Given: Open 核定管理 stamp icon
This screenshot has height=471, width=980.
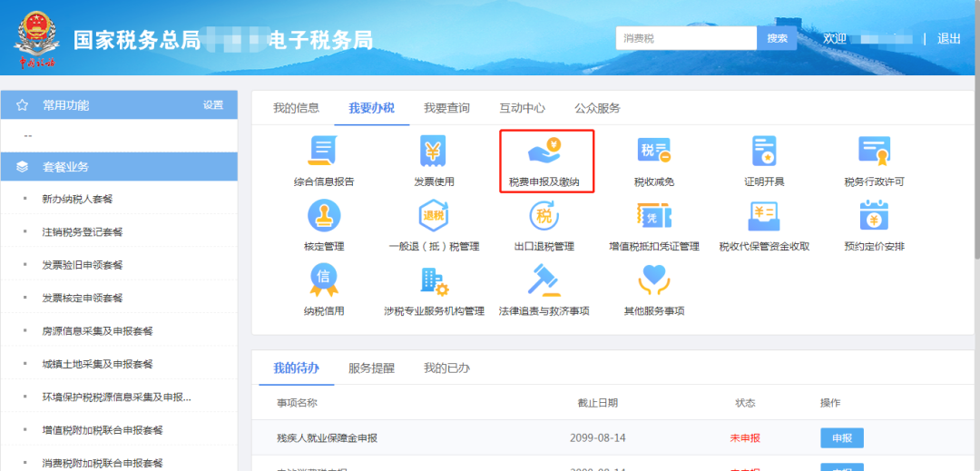Looking at the screenshot, I should 324,215.
